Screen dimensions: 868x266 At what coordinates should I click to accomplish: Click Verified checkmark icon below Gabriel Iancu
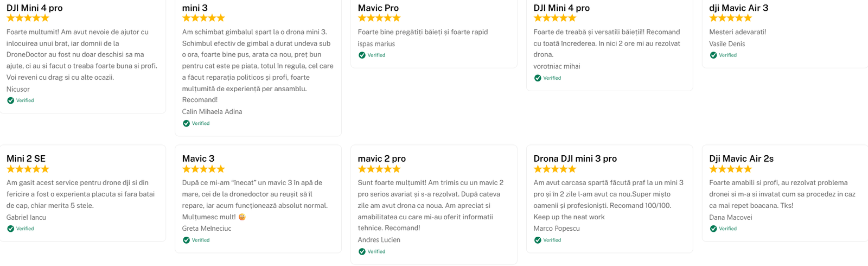(x=10, y=229)
